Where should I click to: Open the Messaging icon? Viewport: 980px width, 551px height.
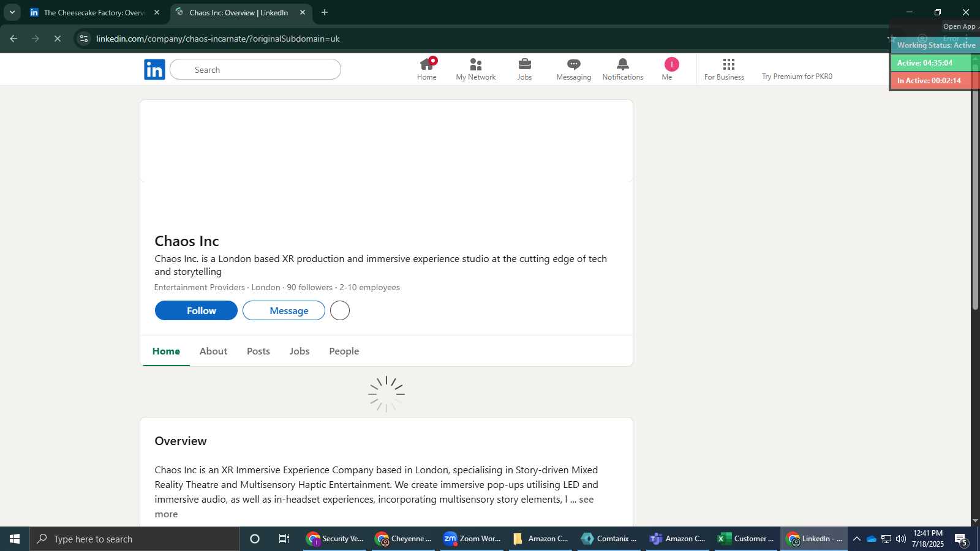click(574, 69)
